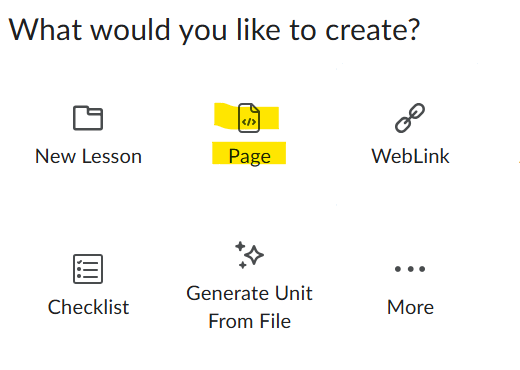Choose the "Checklist" text label

[88, 307]
